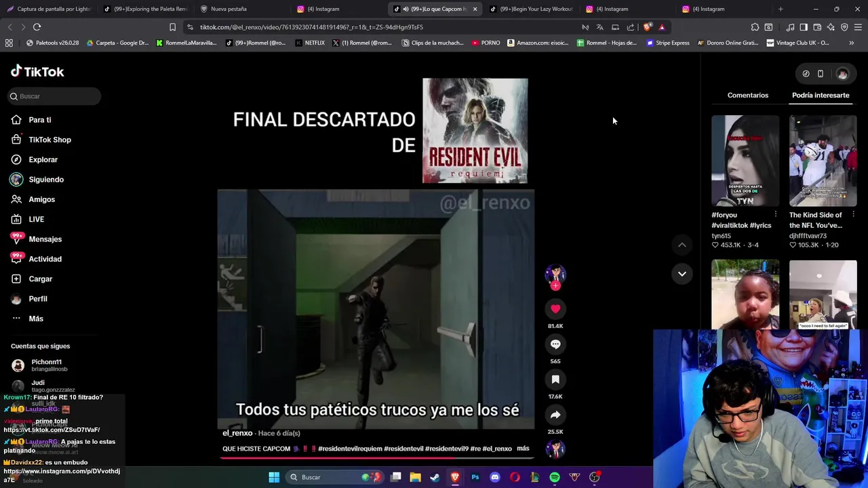Click the #el_renxo hashtag
This screenshot has width=868, height=488.
[497, 449]
